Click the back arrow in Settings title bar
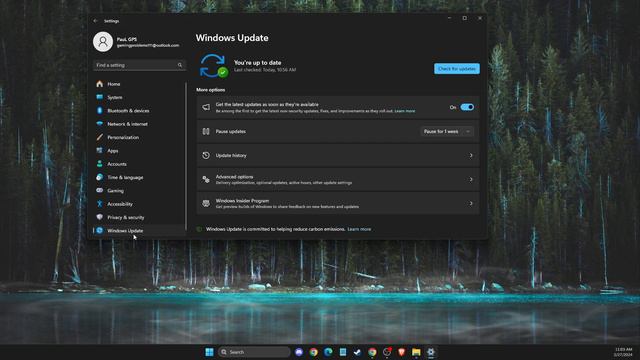The image size is (640, 360). click(96, 21)
